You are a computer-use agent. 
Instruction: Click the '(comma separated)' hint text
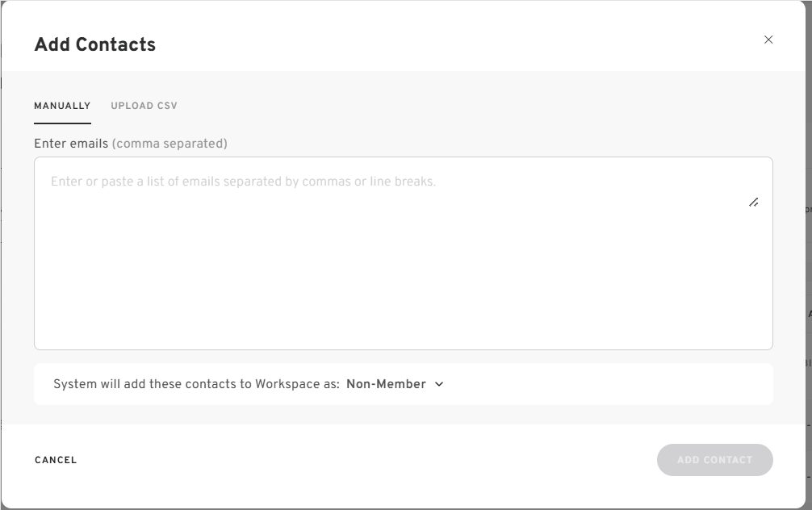170,143
